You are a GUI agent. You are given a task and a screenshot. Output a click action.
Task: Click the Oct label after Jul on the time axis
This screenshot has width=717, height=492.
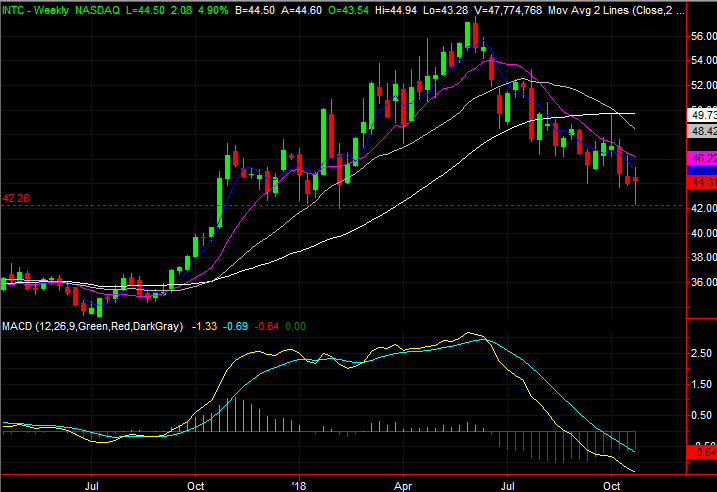click(x=196, y=486)
